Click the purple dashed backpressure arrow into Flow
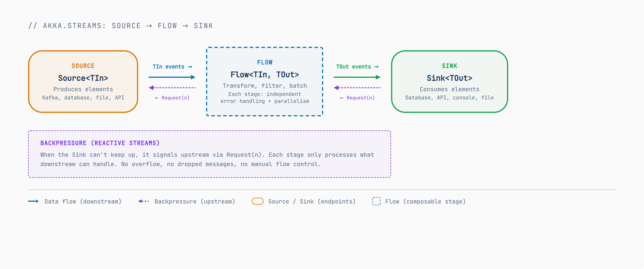 pos(357,88)
